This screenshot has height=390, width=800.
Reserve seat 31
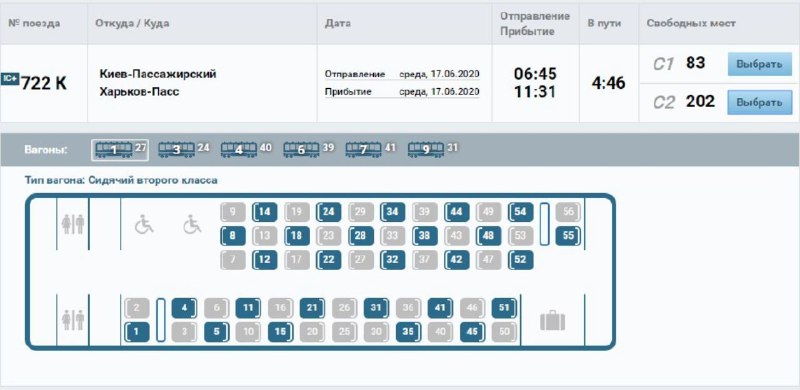(376, 308)
